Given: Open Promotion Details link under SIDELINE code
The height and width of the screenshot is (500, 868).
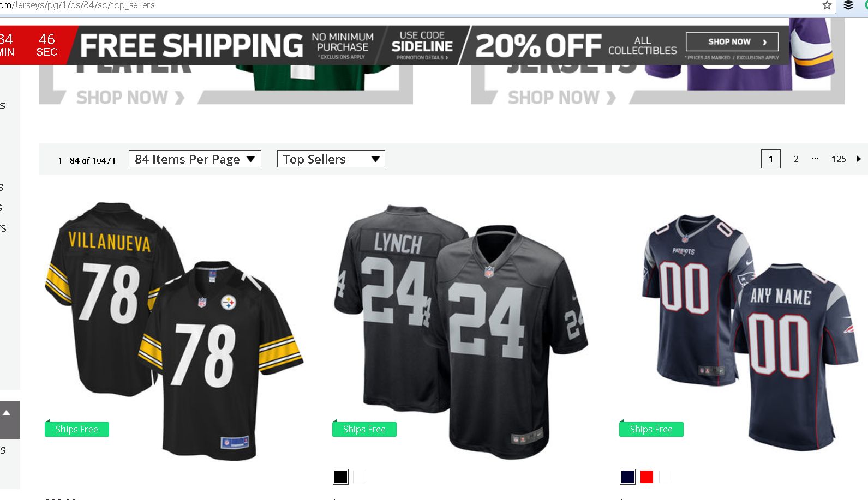Looking at the screenshot, I should [x=422, y=58].
